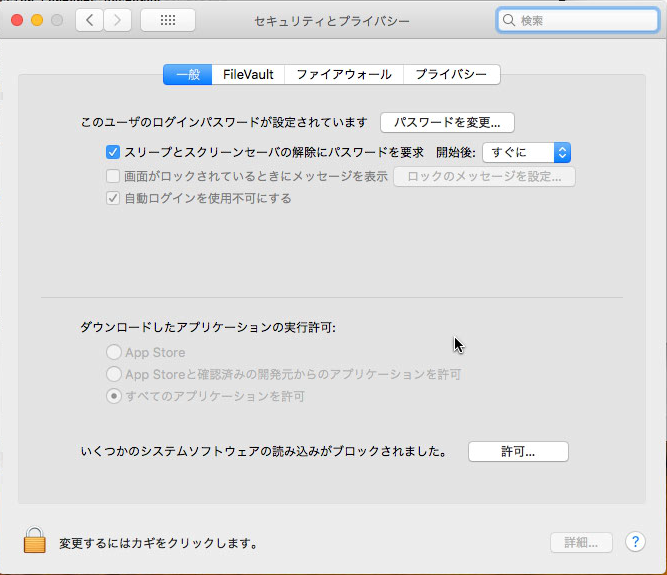Select the App Store radio button
The width and height of the screenshot is (667, 575).
[114, 352]
